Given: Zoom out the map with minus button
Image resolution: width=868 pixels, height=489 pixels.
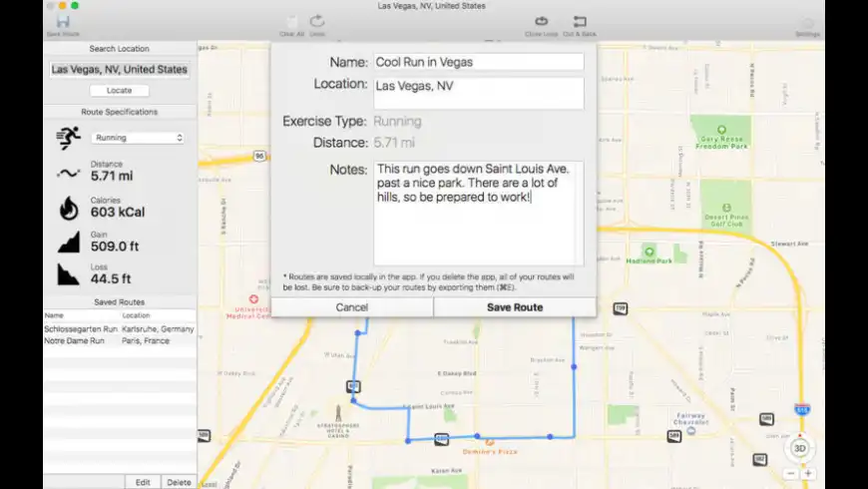Looking at the screenshot, I should pos(791,473).
